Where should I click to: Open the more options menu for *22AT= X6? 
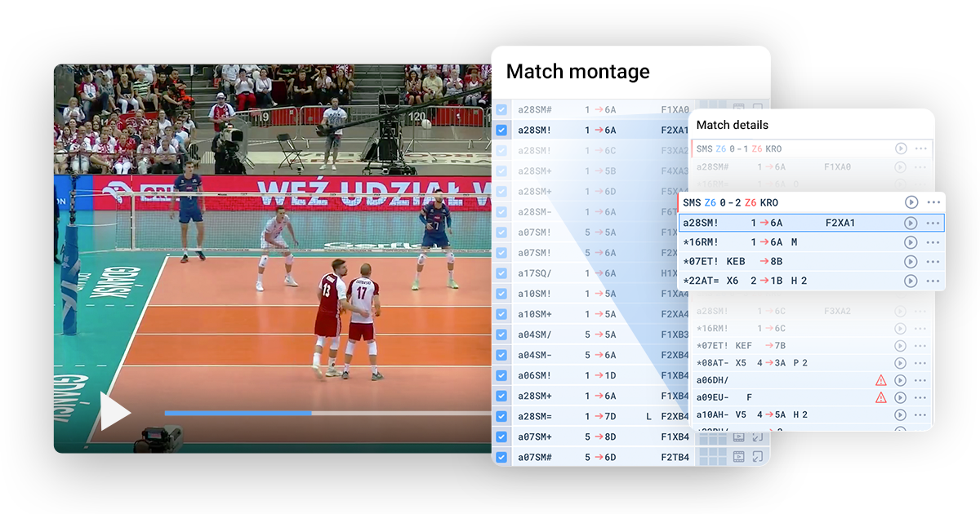(933, 281)
